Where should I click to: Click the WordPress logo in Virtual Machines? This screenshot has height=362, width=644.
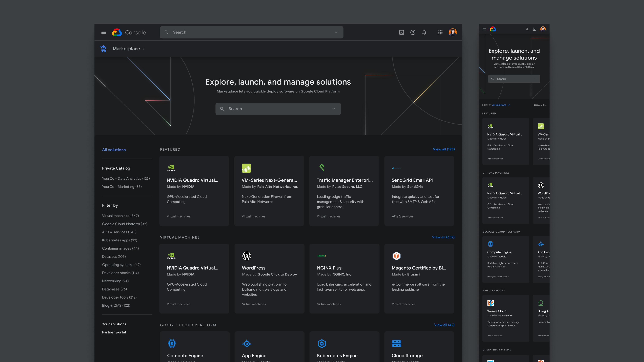[246, 256]
